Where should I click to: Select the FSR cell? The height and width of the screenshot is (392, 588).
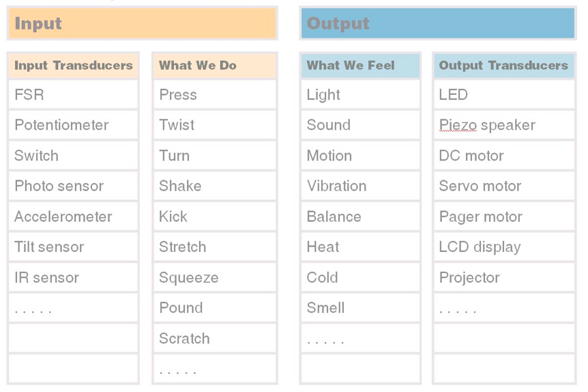pos(73,95)
